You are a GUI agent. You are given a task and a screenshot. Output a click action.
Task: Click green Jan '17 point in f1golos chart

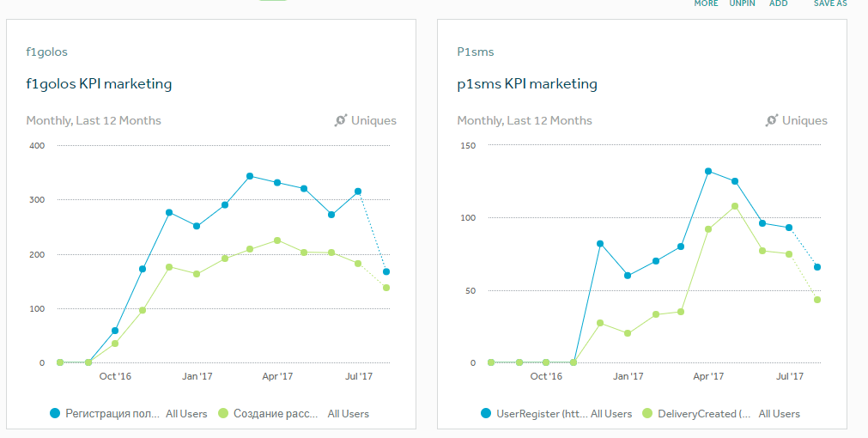[197, 274]
